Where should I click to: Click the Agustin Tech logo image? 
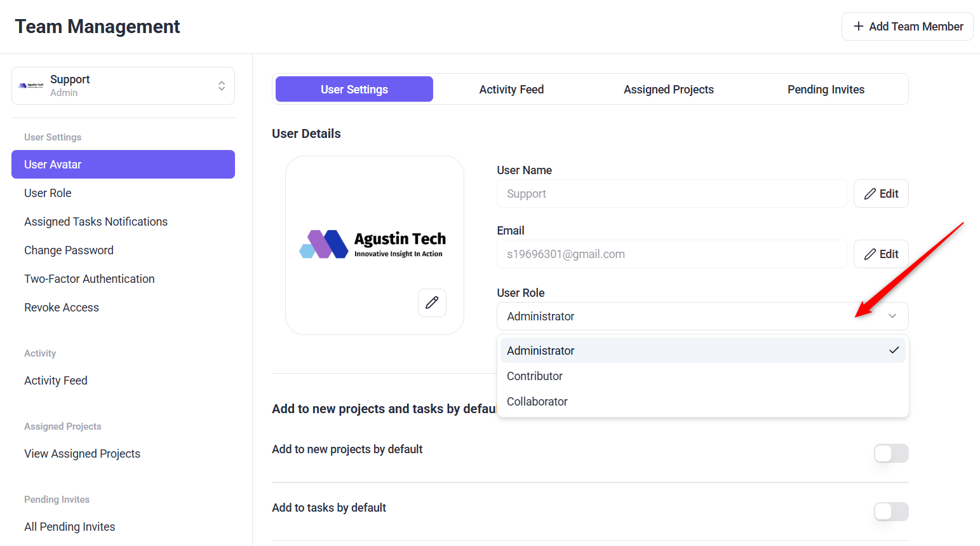[x=373, y=244]
